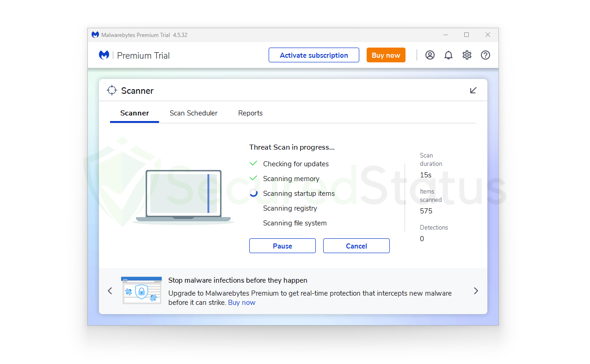
Task: Click the Activate subscription button
Action: [314, 55]
